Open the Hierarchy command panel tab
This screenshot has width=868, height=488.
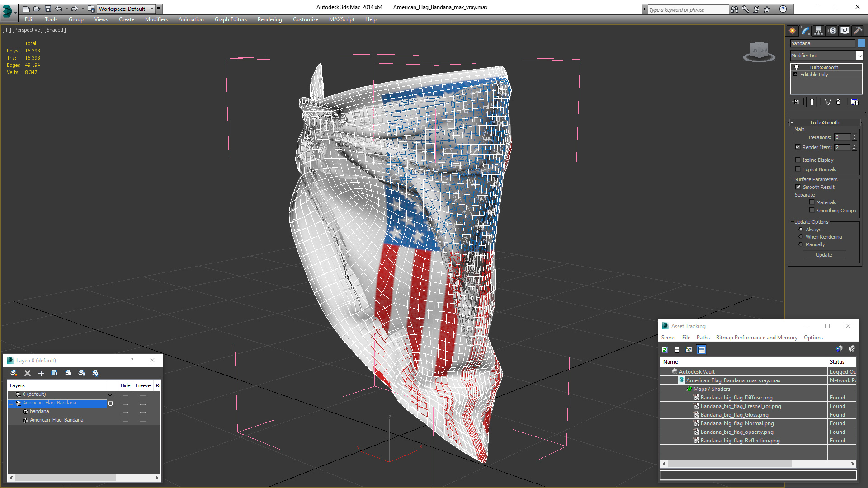[819, 31]
